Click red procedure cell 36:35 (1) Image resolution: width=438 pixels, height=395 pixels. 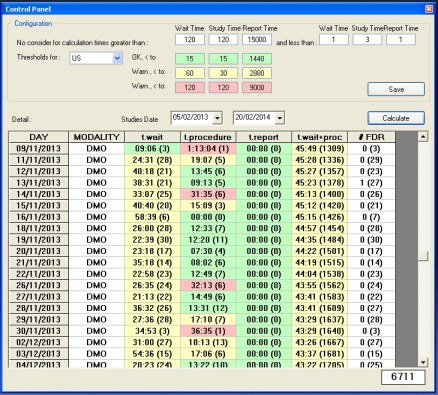coord(208,331)
